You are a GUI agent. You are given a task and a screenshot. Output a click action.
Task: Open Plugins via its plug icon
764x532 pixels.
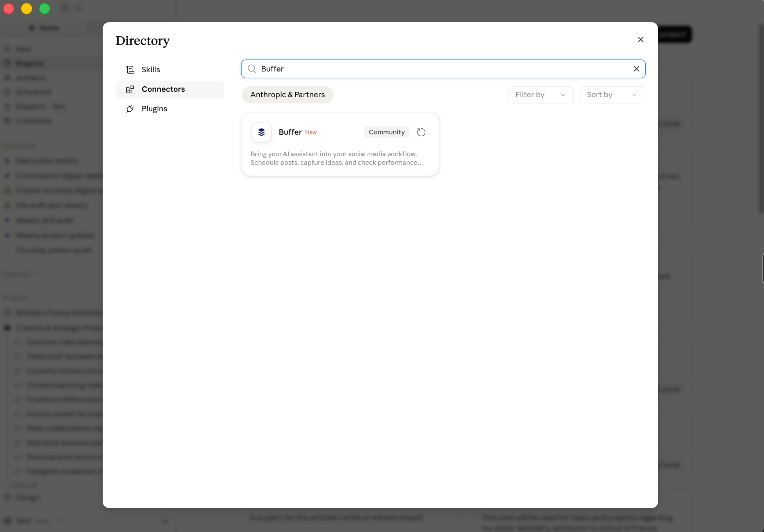pyautogui.click(x=130, y=109)
